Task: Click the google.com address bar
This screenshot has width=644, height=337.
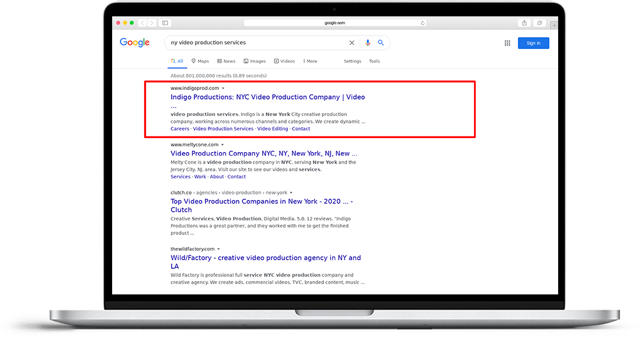Action: [x=335, y=23]
